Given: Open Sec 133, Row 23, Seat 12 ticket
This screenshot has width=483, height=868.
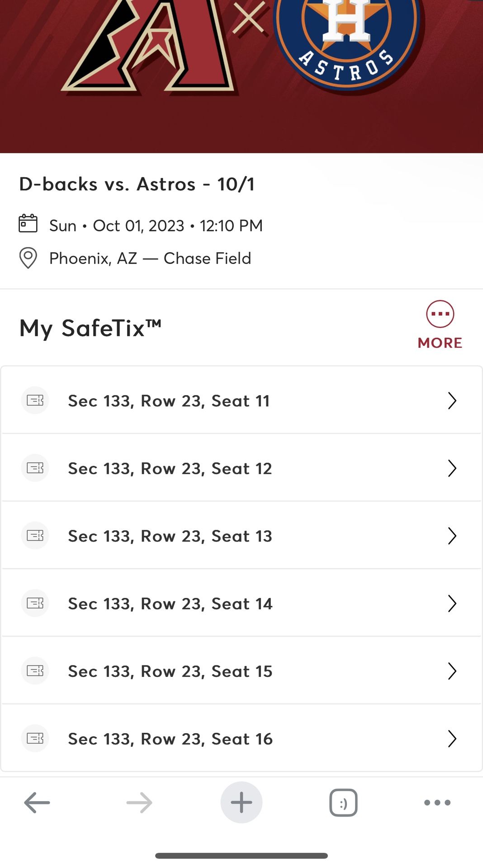Looking at the screenshot, I should coord(170,468).
